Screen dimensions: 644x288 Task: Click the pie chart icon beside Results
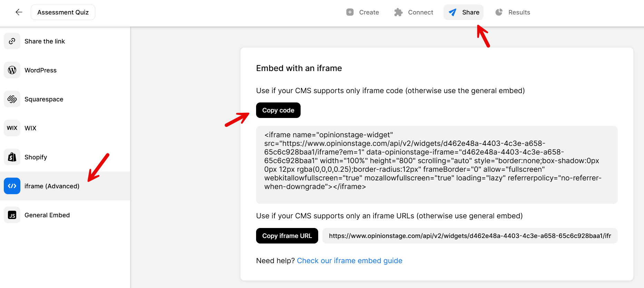499,12
